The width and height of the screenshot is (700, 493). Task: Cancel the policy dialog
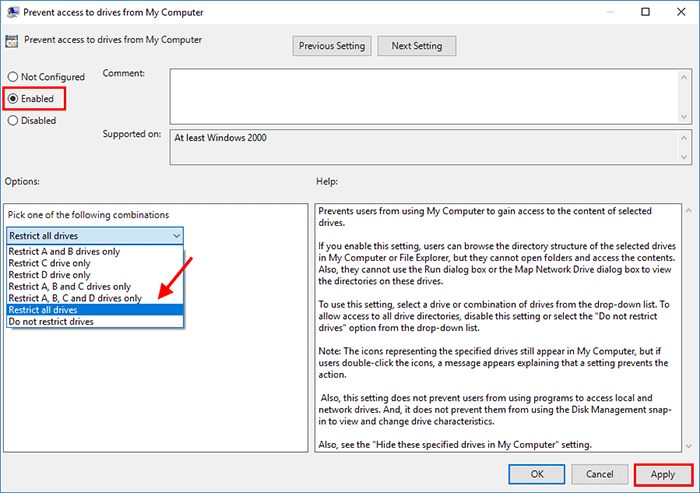pos(600,474)
